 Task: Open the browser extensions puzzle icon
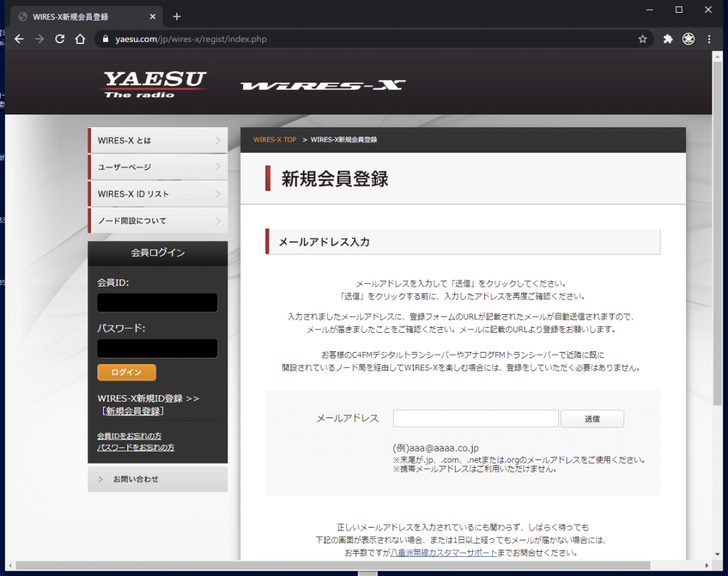[x=667, y=39]
